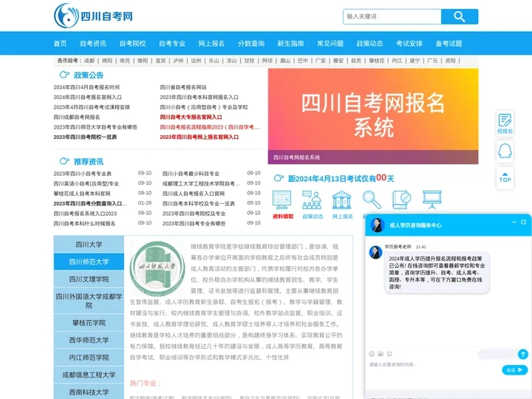Viewport: 532px width, 399px height.
Task: Click the hand icon beside exam countdown
Action: click(279, 178)
